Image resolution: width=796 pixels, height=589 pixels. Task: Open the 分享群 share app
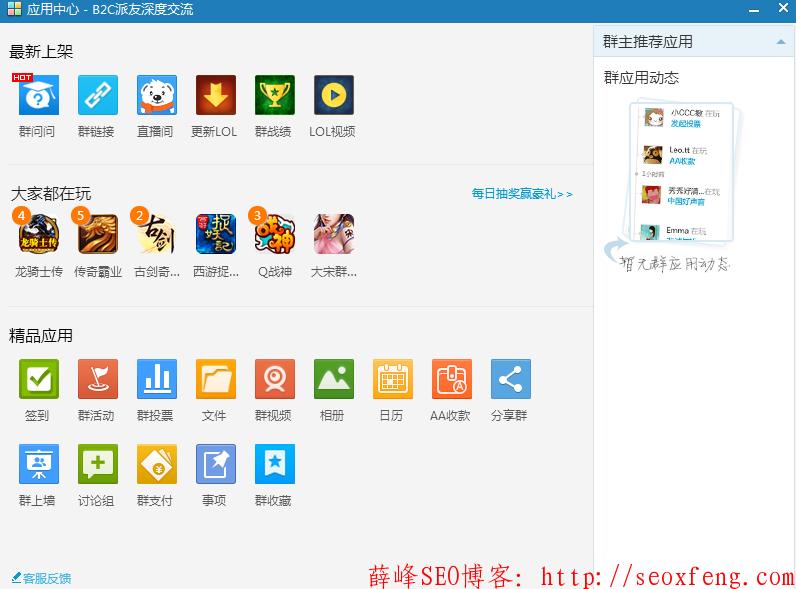511,379
